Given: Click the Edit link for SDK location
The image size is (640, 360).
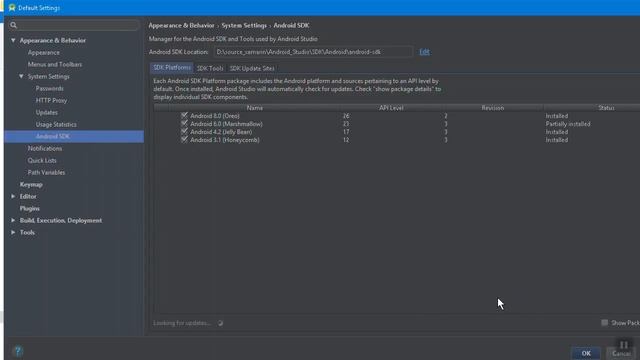Looking at the screenshot, I should point(424,52).
